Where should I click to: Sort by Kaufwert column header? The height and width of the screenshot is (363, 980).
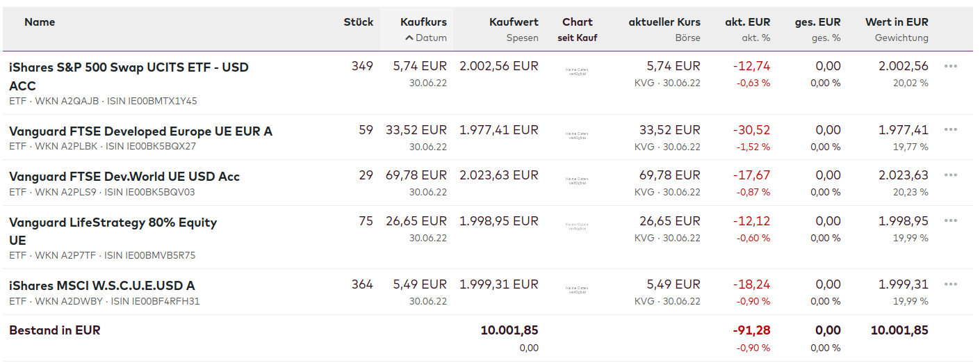point(514,22)
